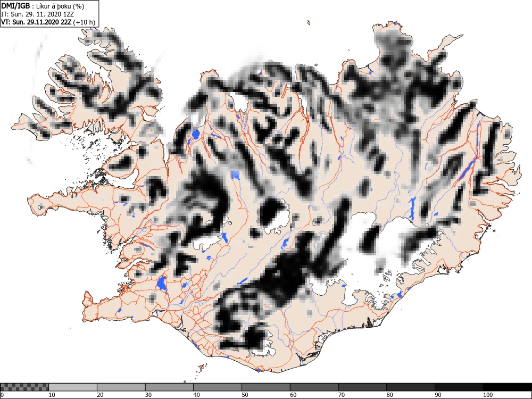532x399 pixels.
Task: Click the legend label 20
Action: tap(100, 395)
